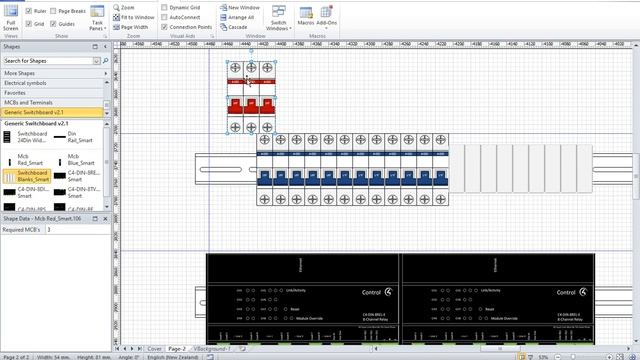Switch to the Page-2 tab

click(x=177, y=349)
